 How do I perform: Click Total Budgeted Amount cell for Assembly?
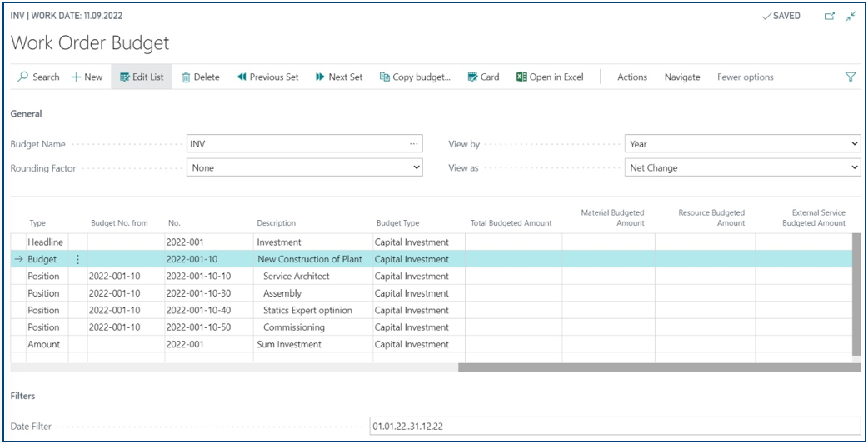click(x=514, y=293)
